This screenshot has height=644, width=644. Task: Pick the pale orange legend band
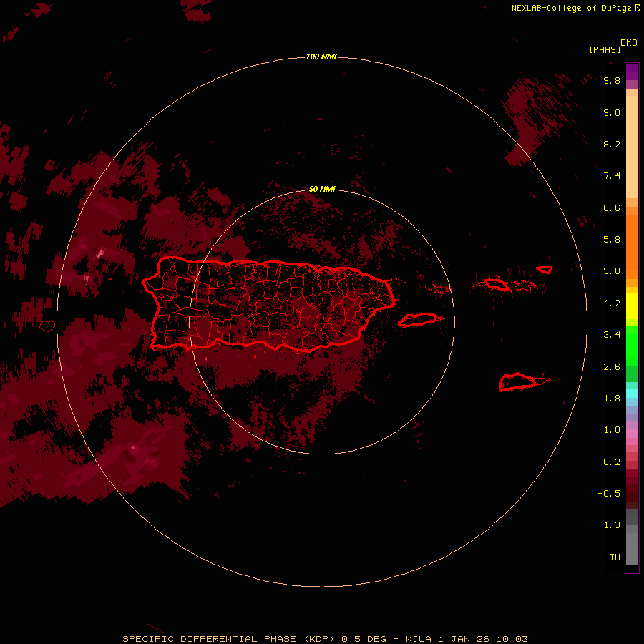pos(632,146)
